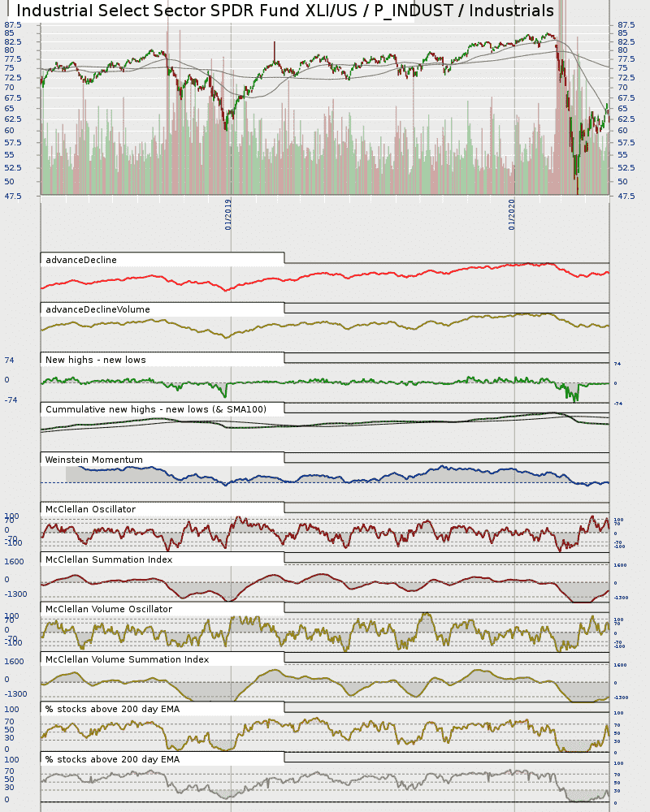The height and width of the screenshot is (812, 650).
Task: Click '% stocks above 200 day EMA' label above gray line
Action: tap(112, 760)
